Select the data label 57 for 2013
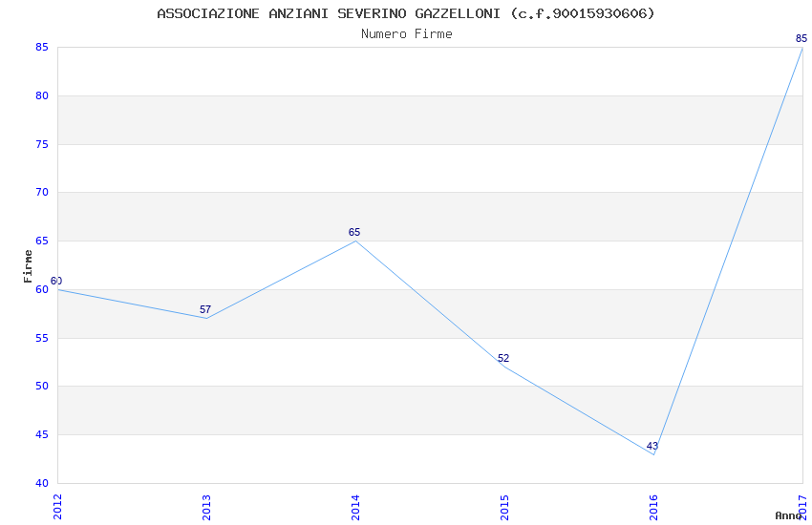 pos(205,309)
